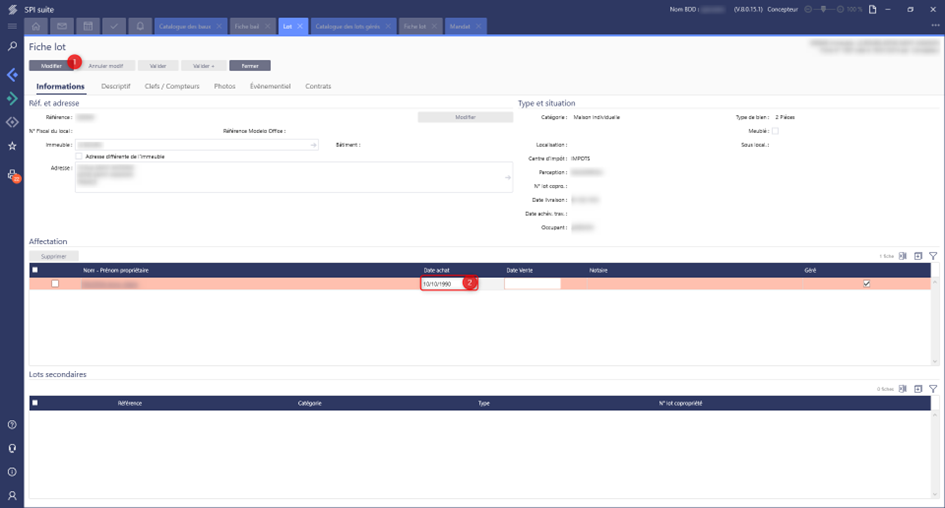Open the search magnifier in the left sidebar
The height and width of the screenshot is (508, 945).
pyautogui.click(x=12, y=46)
